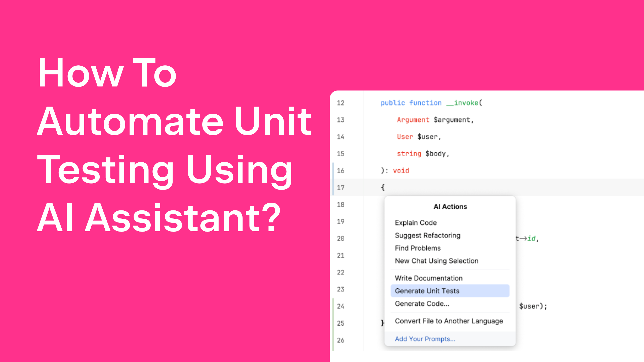This screenshot has height=362, width=644.
Task: Click line number 13 in gutter
Action: [x=341, y=120]
